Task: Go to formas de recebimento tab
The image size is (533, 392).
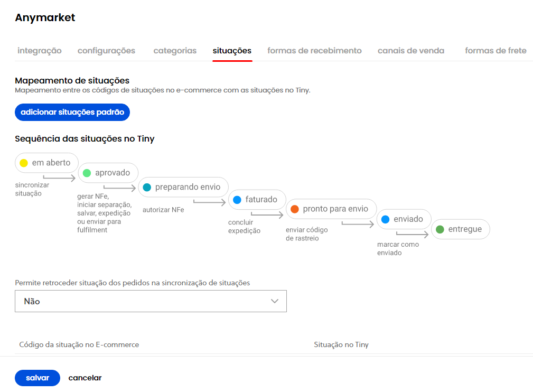Action: tap(314, 51)
